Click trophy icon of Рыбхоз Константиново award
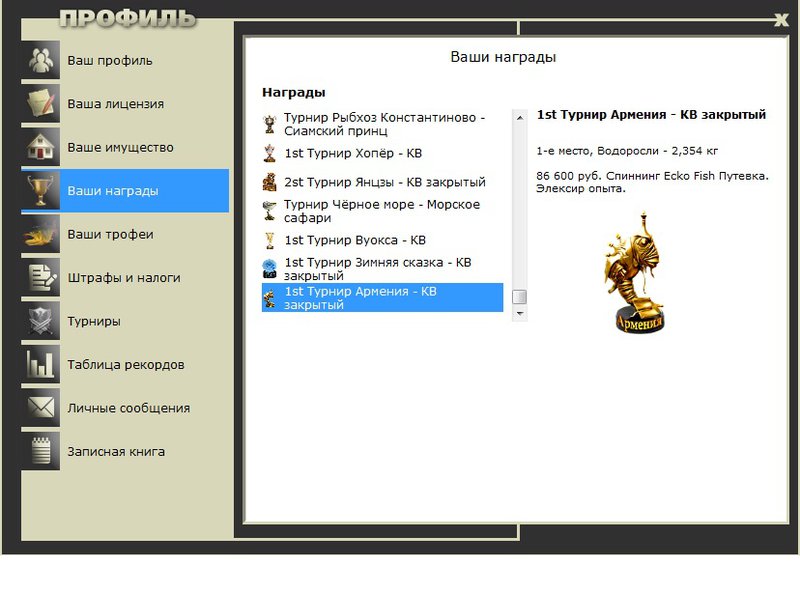This screenshot has width=800, height=593. click(x=269, y=124)
